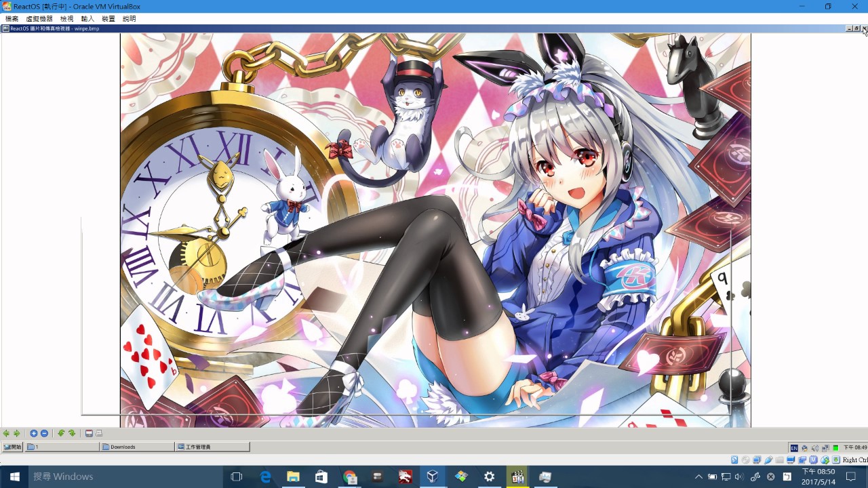Show the previous picture in viewer
The height and width of the screenshot is (488, 868).
(6, 433)
